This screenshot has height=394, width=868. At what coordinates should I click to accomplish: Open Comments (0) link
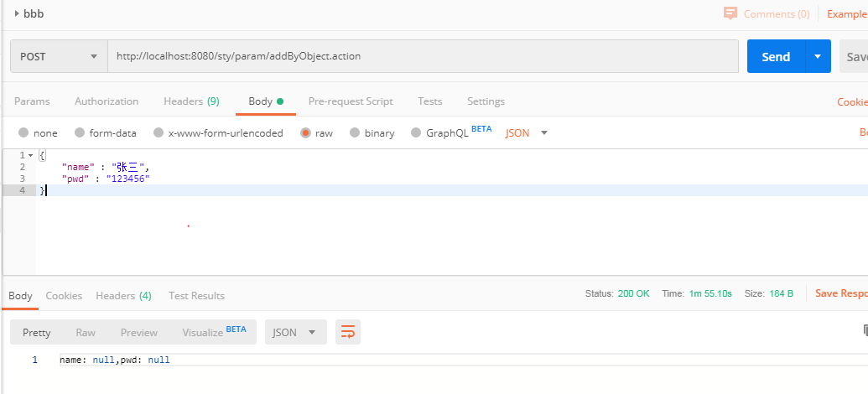776,14
